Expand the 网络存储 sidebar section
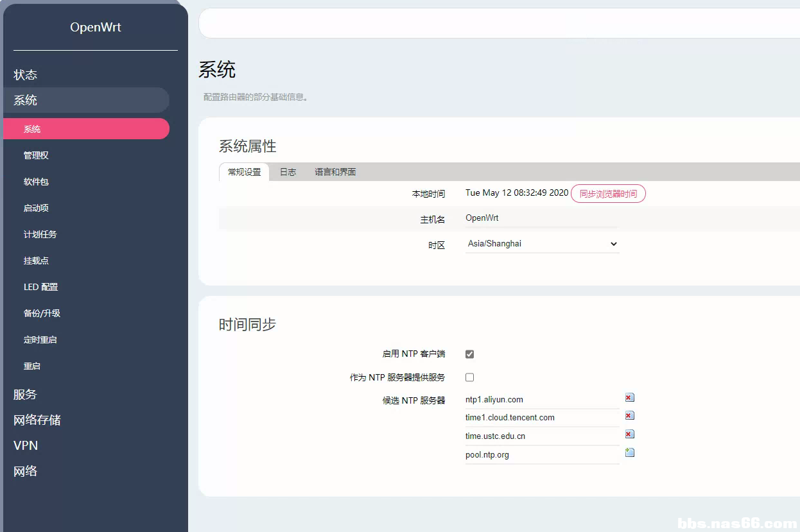Viewport: 800px width, 532px height. point(37,420)
